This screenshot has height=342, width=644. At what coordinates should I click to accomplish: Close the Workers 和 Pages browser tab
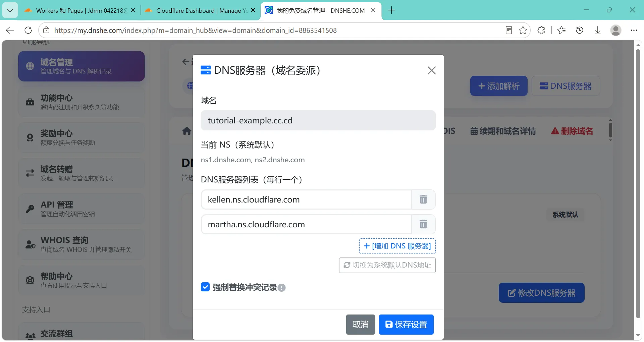[133, 10]
